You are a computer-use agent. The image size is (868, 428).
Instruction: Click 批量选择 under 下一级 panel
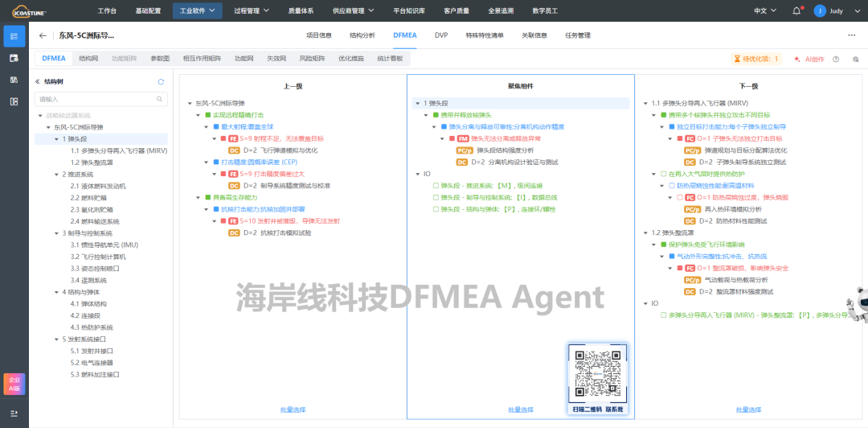click(748, 409)
